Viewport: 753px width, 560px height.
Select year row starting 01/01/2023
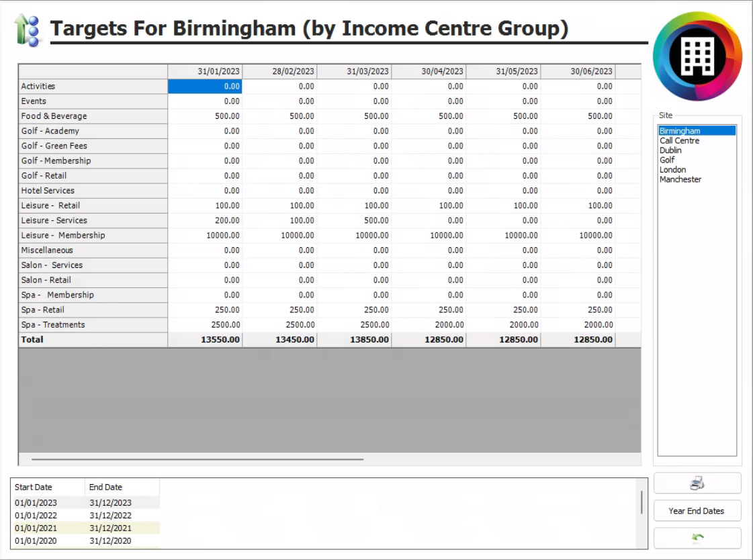click(85, 502)
